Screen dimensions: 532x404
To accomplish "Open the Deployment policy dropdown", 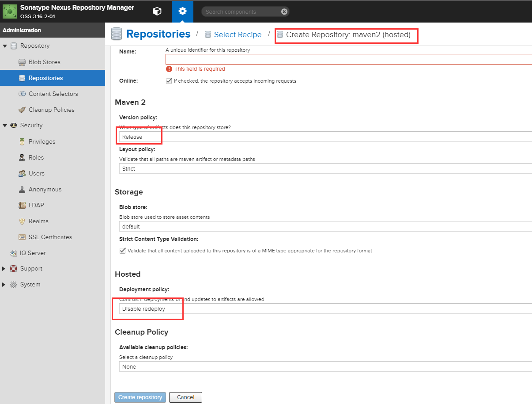I will [x=325, y=309].
